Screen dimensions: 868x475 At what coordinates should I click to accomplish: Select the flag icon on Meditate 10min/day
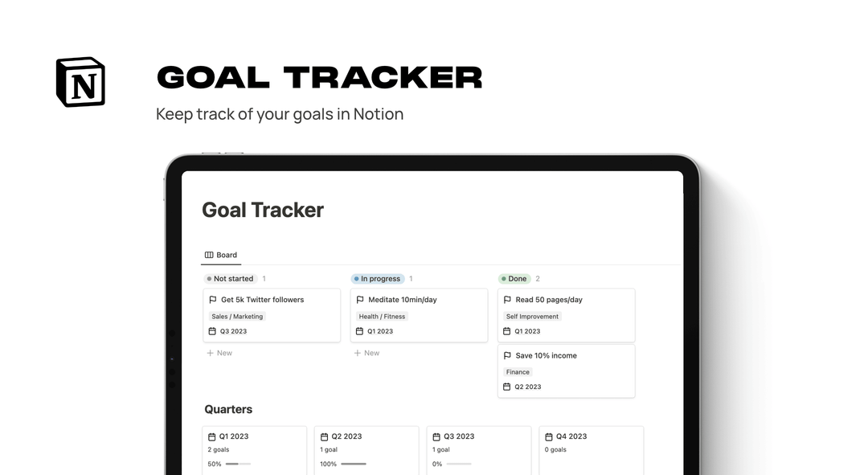[x=359, y=299]
